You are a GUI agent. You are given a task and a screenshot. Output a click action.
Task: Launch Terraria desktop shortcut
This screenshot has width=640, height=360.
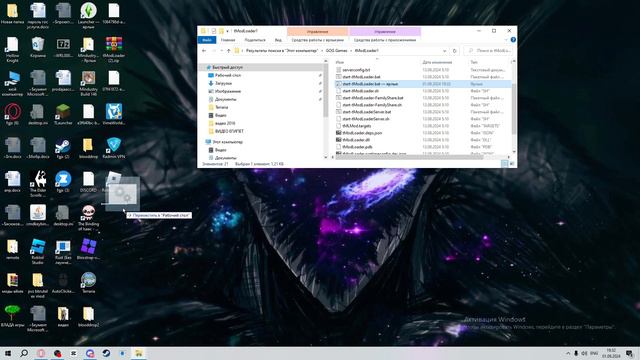(88, 282)
